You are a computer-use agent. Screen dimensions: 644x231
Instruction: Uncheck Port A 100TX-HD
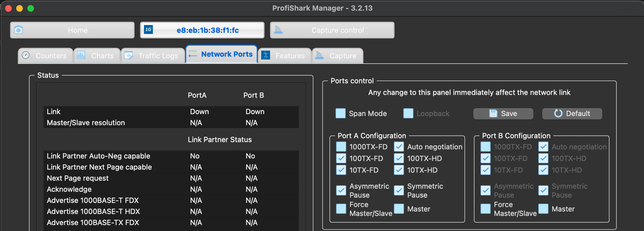399,158
